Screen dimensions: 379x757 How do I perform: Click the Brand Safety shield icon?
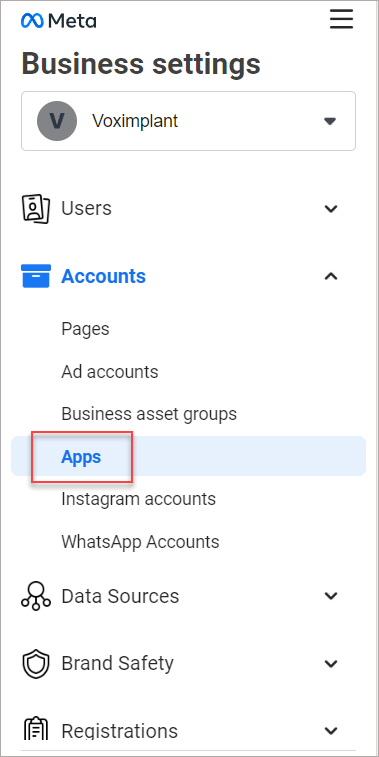36,663
